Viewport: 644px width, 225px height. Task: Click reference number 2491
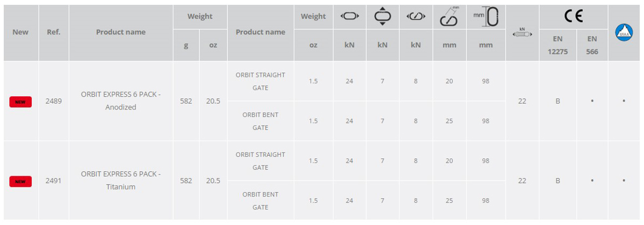[54, 180]
